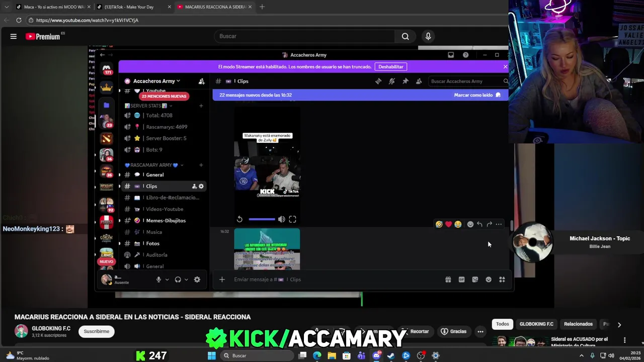Open pinned messages icon in channel header
The height and width of the screenshot is (362, 644).
(406, 81)
